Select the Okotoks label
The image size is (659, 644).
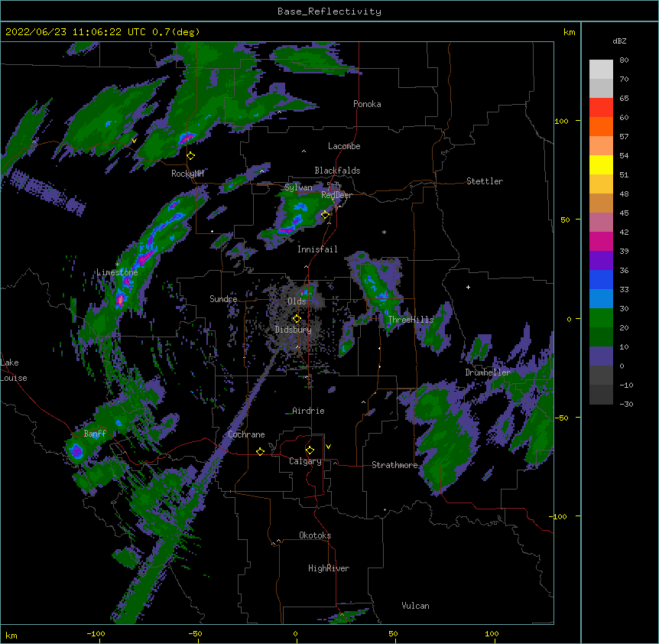(x=315, y=535)
